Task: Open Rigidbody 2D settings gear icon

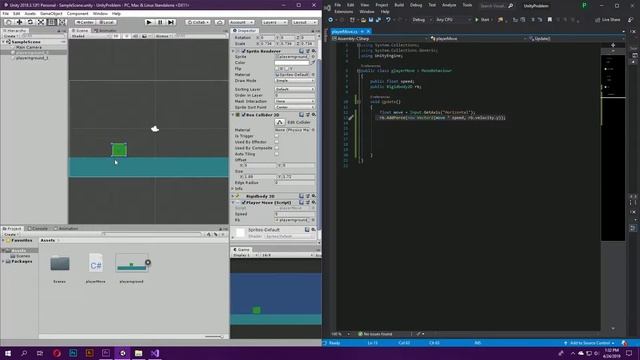Action: point(313,196)
